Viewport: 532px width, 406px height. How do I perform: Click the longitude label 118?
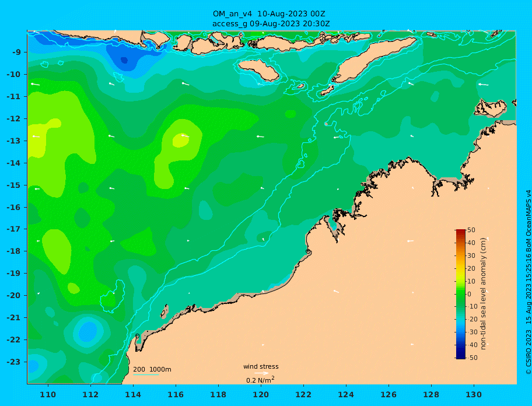pyautogui.click(x=218, y=394)
